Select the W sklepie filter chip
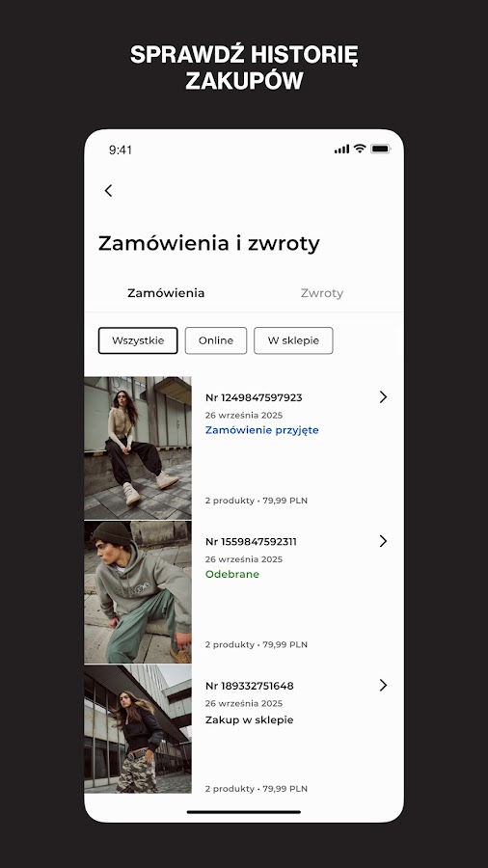Screen dimensions: 488x868 tap(293, 340)
